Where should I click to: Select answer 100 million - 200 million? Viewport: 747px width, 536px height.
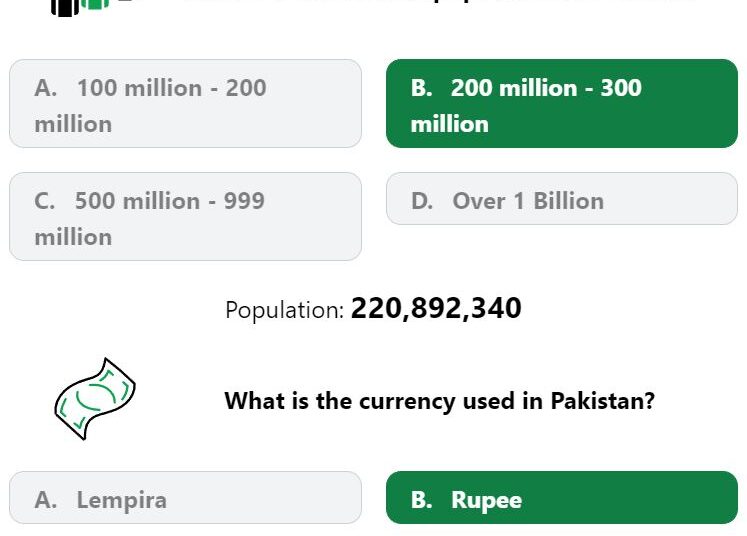click(x=185, y=103)
